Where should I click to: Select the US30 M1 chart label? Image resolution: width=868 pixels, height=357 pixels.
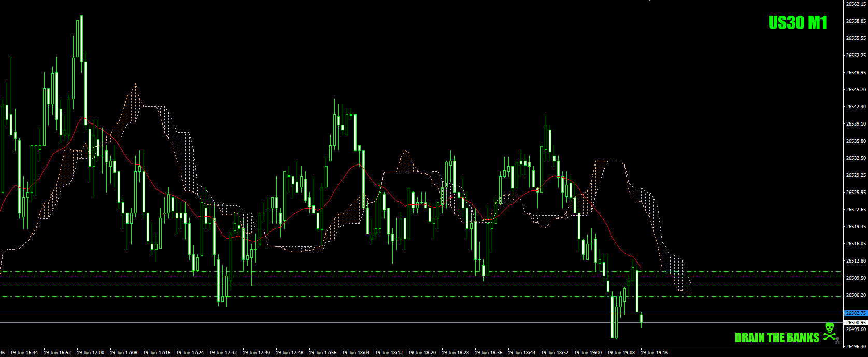(x=798, y=23)
